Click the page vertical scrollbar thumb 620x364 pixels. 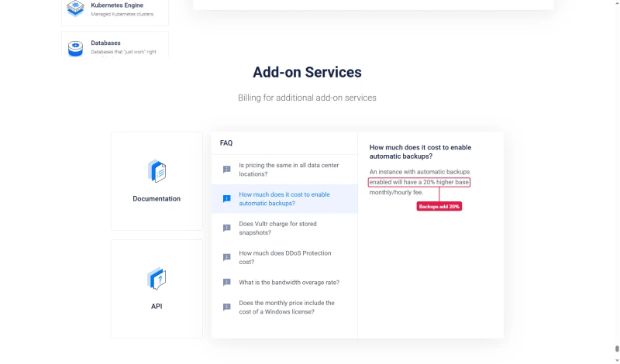[617, 349]
